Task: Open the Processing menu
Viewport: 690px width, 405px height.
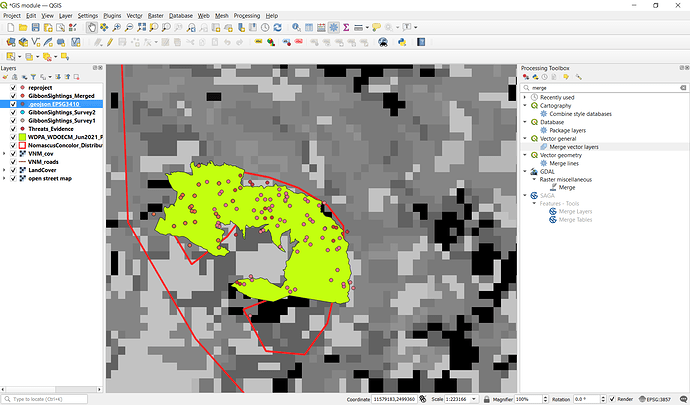Action: pyautogui.click(x=246, y=16)
